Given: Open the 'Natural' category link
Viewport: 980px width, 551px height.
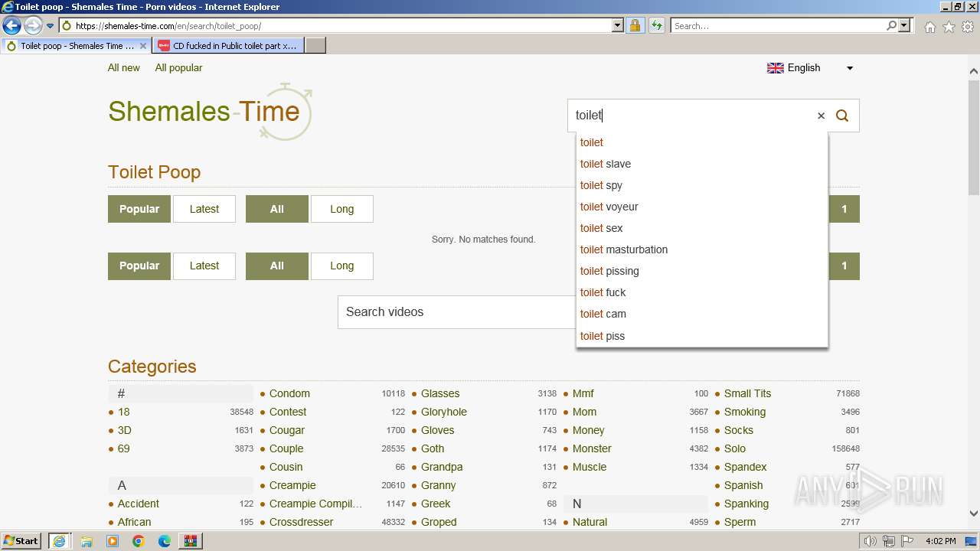Looking at the screenshot, I should (x=590, y=522).
